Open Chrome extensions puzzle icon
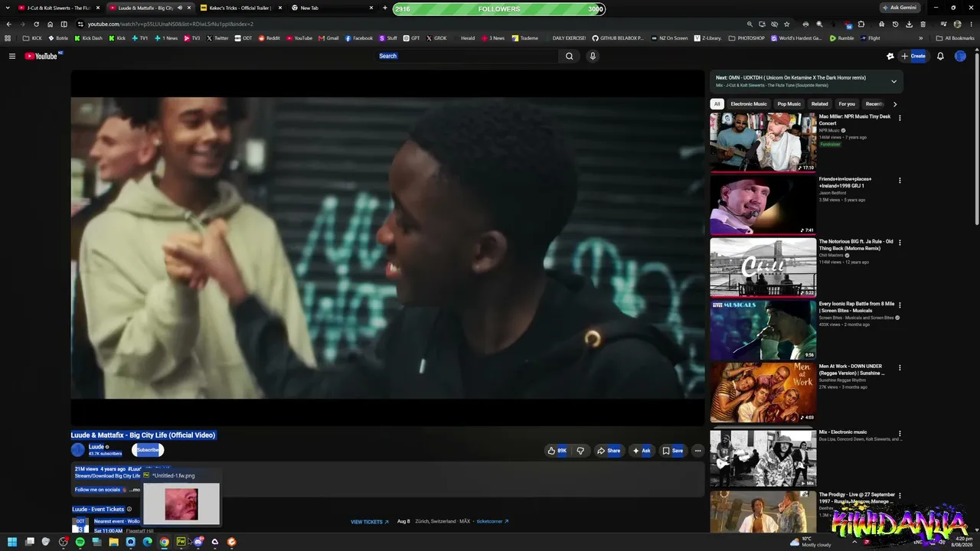 (x=861, y=24)
